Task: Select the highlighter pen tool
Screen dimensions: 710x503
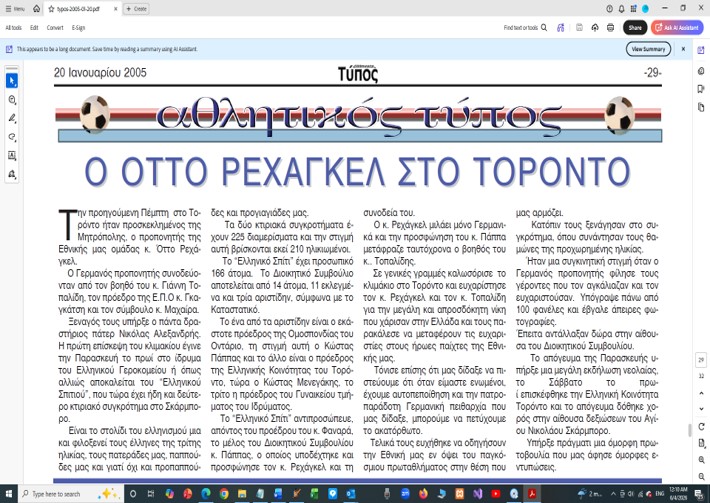Action: [12, 118]
